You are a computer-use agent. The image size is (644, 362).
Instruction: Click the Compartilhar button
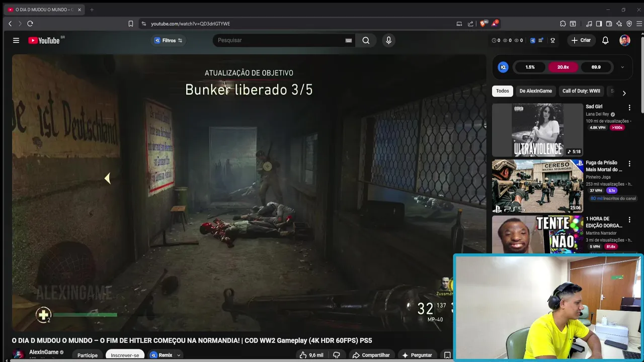[371, 355]
